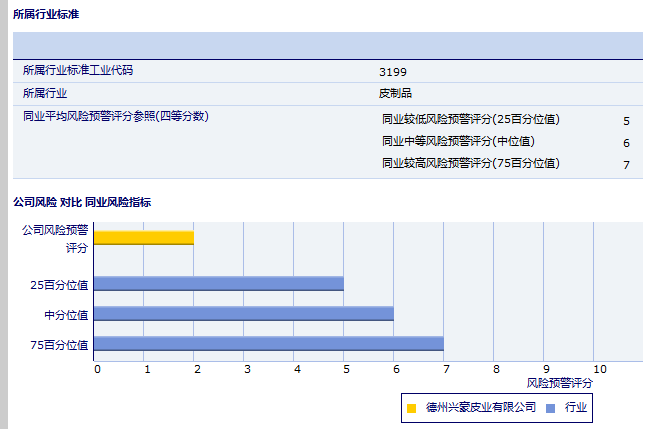This screenshot has height=429, width=662.
Task: Select the 行业 legend label
Action: [576, 408]
